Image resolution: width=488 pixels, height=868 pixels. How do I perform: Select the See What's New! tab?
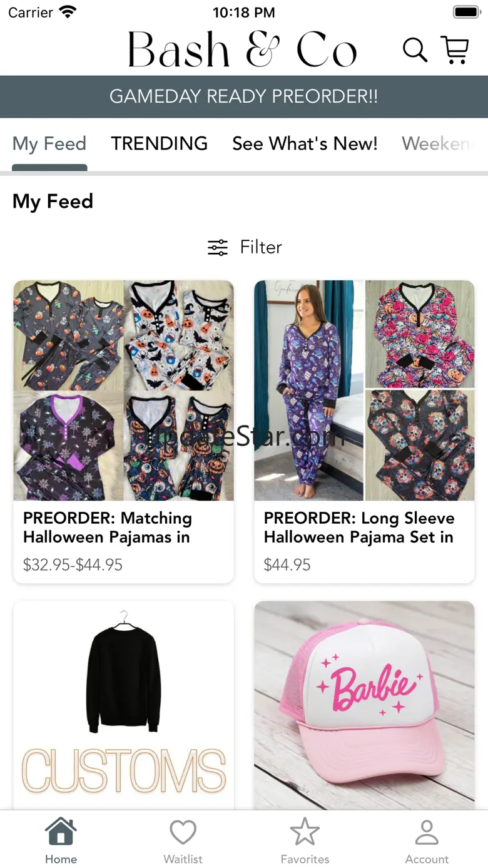(x=305, y=143)
